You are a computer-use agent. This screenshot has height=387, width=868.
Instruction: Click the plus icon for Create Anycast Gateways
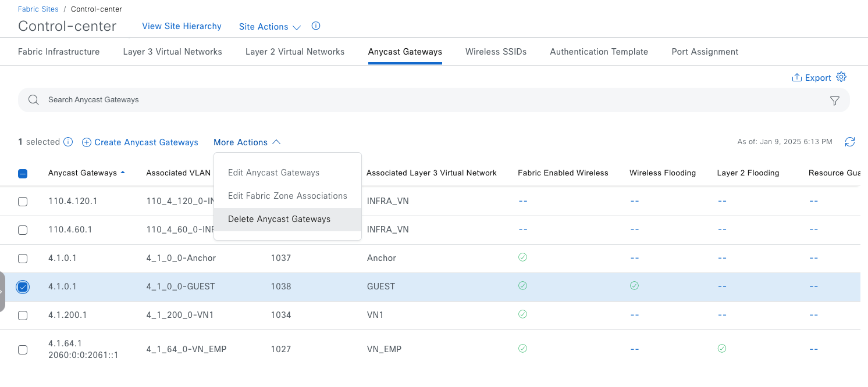87,142
